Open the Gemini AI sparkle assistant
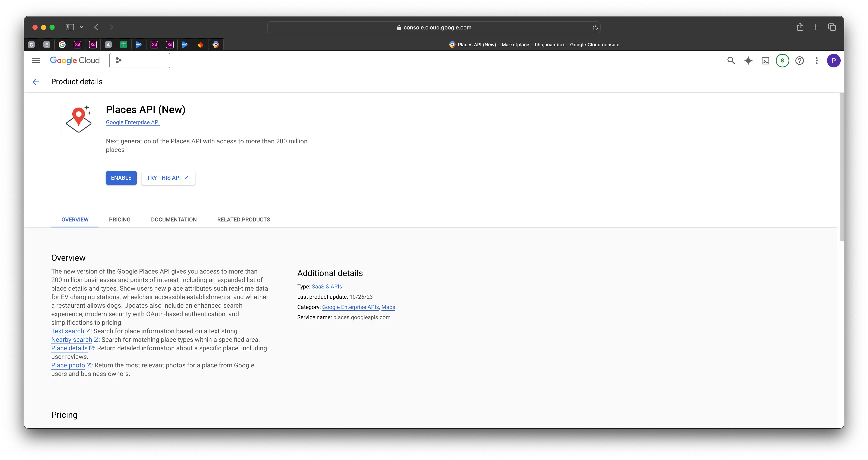The height and width of the screenshot is (460, 868). click(x=748, y=61)
